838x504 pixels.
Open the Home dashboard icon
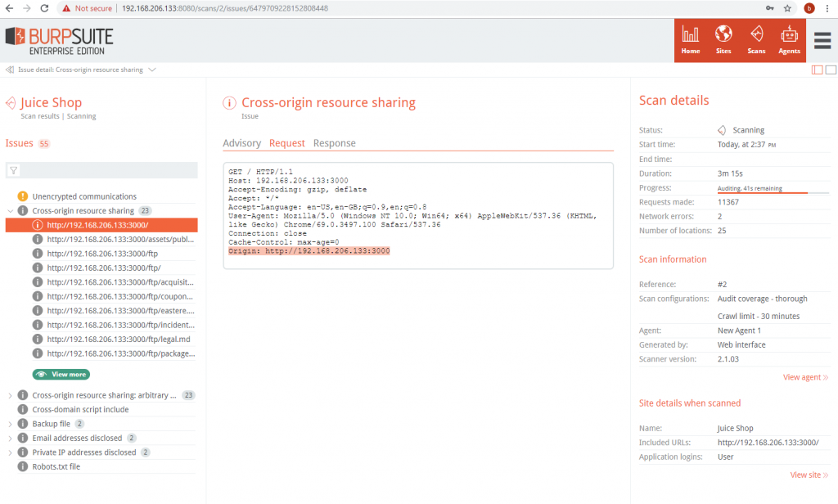691,39
